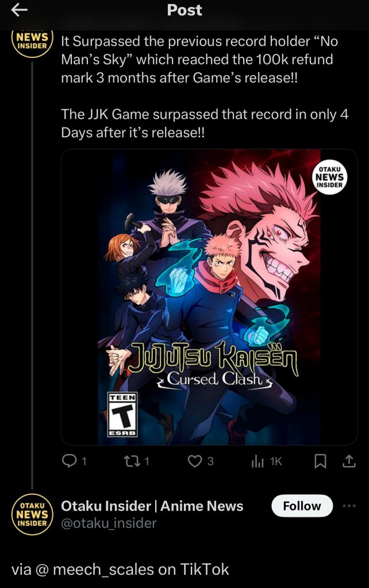The image size is (369, 588).
Task: Open replies via the comment bubble icon
Action: pos(69,461)
